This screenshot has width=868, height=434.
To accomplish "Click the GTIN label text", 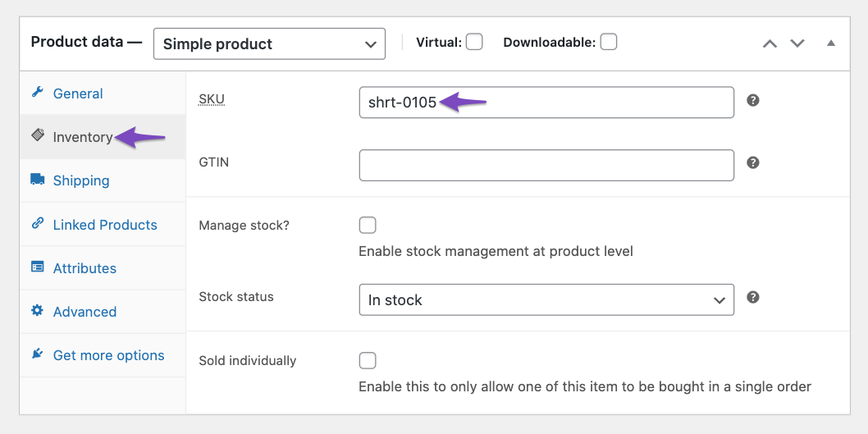I will pyautogui.click(x=213, y=162).
